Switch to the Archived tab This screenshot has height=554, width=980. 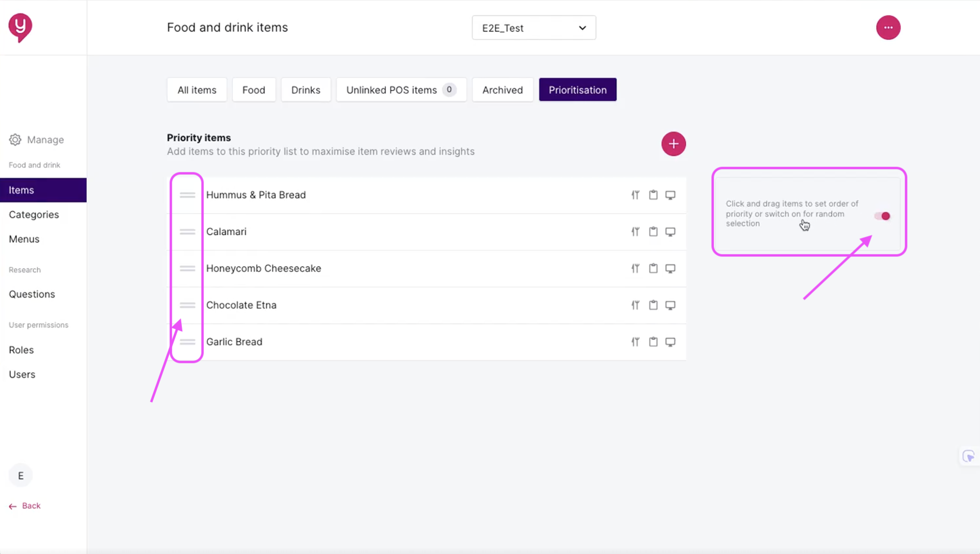pos(502,90)
